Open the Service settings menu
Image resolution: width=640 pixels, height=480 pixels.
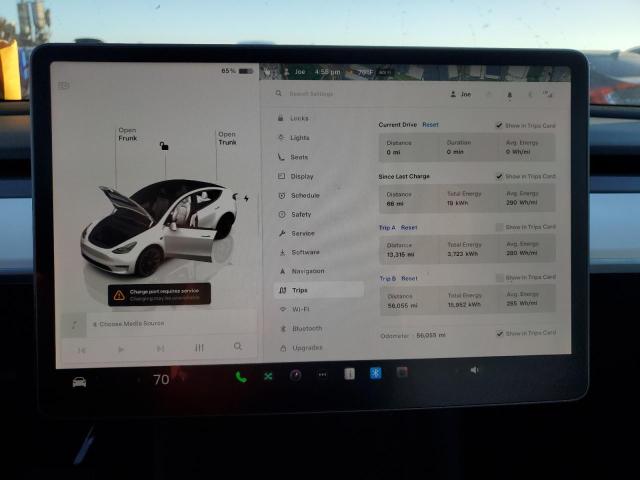[x=297, y=233]
